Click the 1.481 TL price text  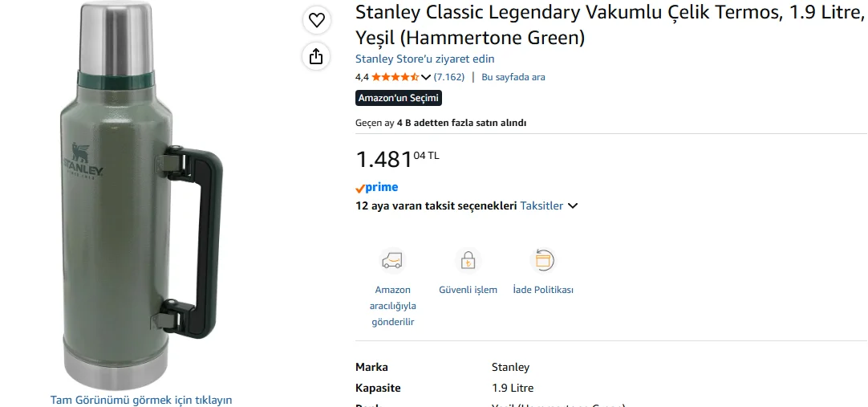pos(397,159)
